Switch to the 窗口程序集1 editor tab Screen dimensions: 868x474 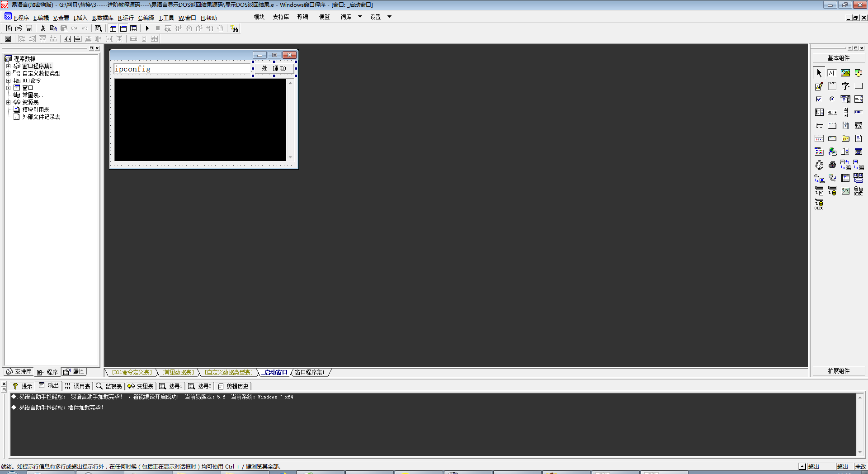pyautogui.click(x=310, y=373)
